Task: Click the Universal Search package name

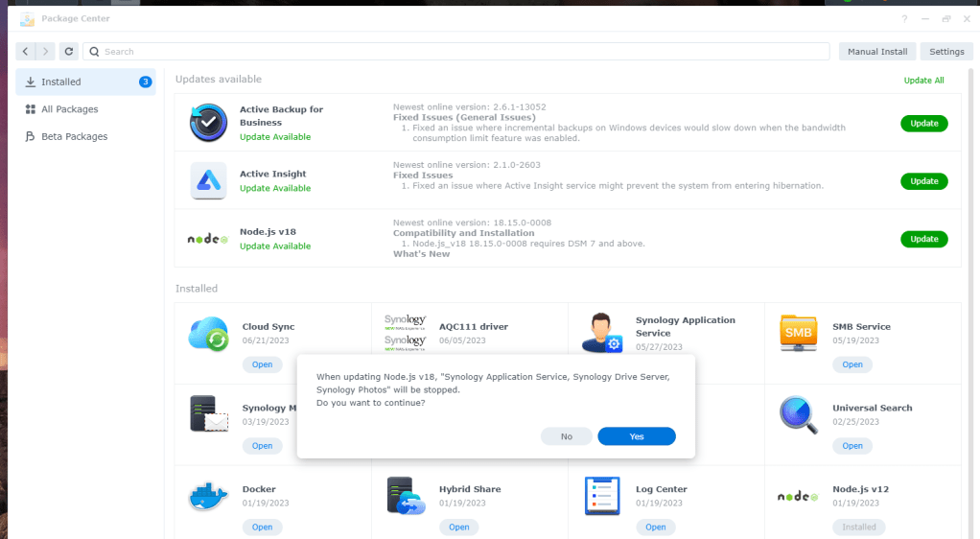Action: point(872,408)
